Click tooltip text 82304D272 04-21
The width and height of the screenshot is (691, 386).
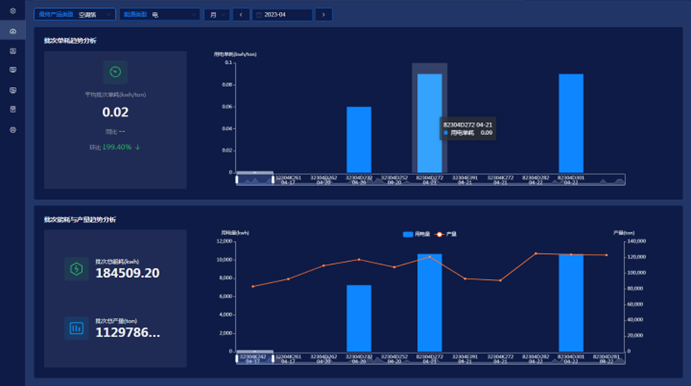[468, 125]
